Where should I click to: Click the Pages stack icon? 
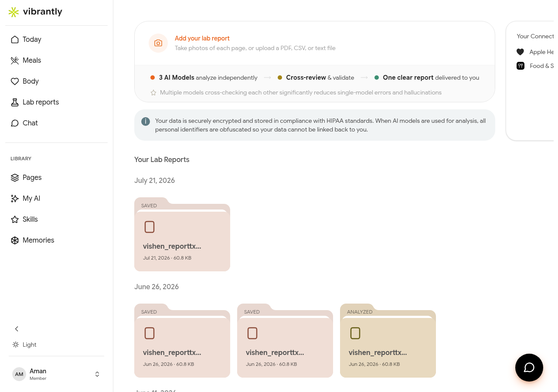15,177
